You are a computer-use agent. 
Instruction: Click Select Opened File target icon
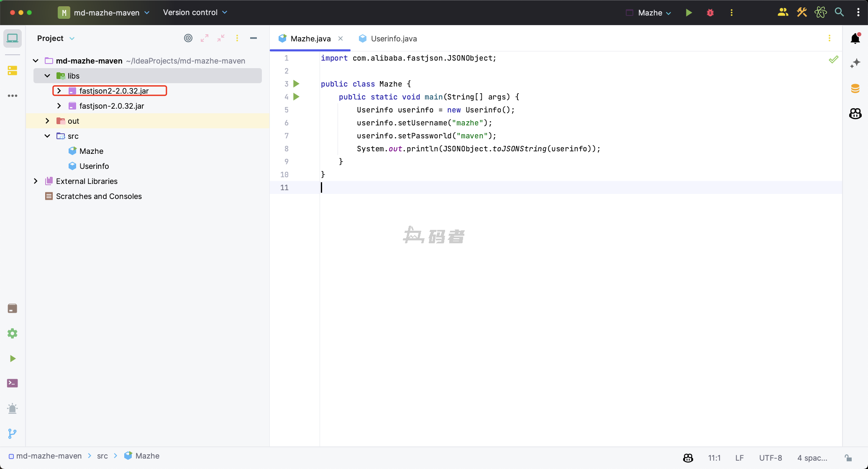(188, 38)
